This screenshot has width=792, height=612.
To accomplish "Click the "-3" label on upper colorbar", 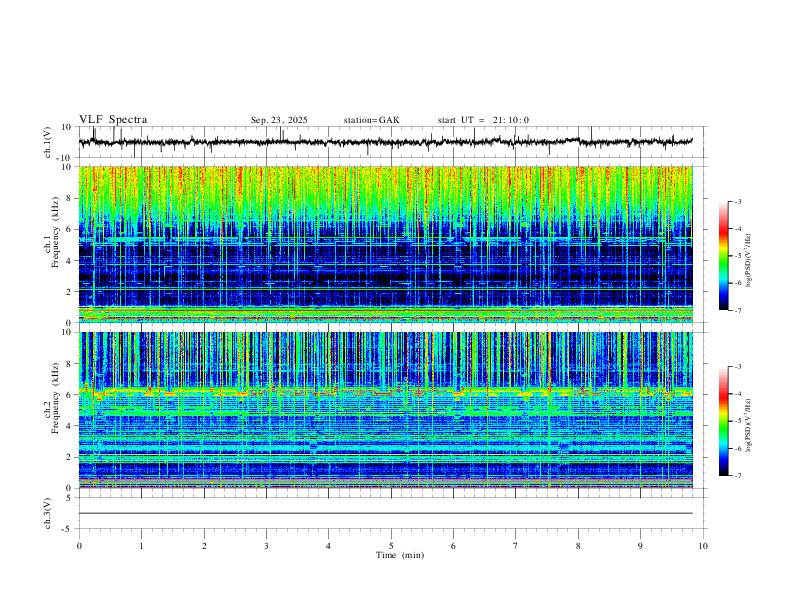I will click(737, 201).
